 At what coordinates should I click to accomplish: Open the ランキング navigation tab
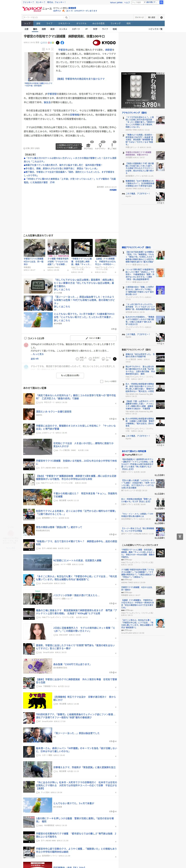click(x=115, y=24)
